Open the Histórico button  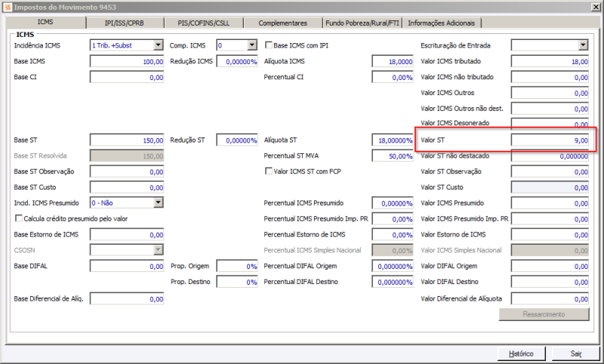(521, 353)
